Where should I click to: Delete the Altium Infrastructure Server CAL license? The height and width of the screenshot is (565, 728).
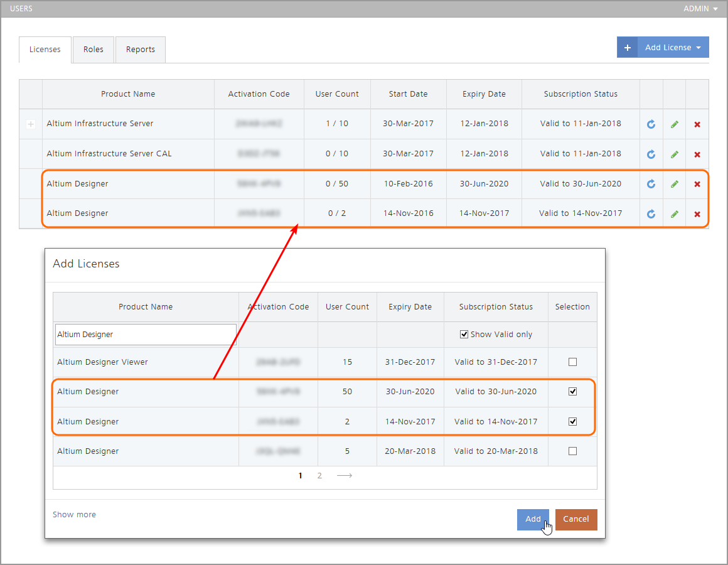697,154
